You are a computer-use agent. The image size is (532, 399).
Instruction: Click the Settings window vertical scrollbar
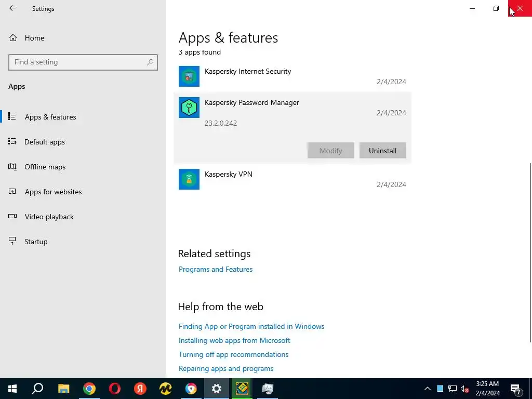click(530, 253)
